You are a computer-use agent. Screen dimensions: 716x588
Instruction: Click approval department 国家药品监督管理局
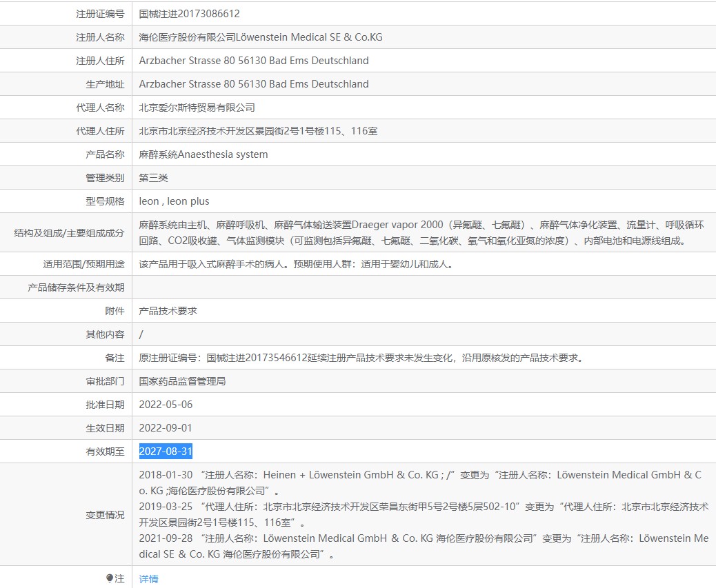pyautogui.click(x=182, y=381)
